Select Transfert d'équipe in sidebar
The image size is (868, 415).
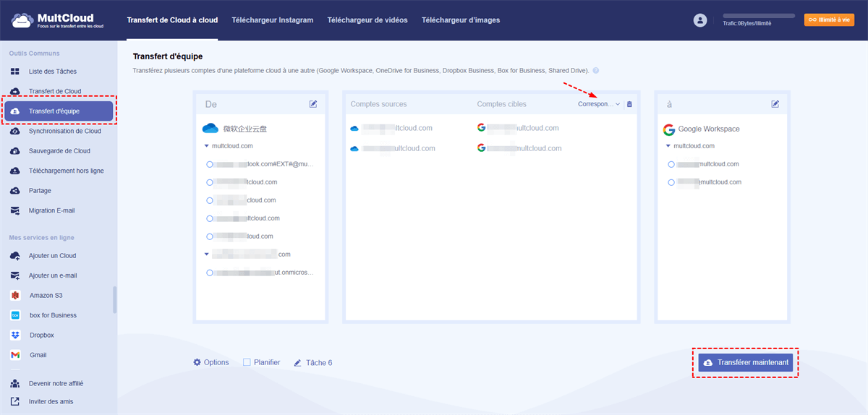coord(59,111)
